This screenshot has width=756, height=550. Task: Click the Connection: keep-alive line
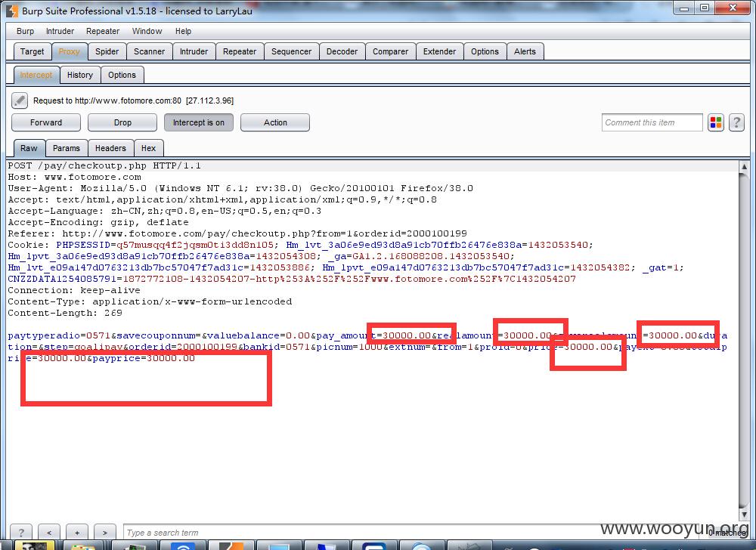74,290
